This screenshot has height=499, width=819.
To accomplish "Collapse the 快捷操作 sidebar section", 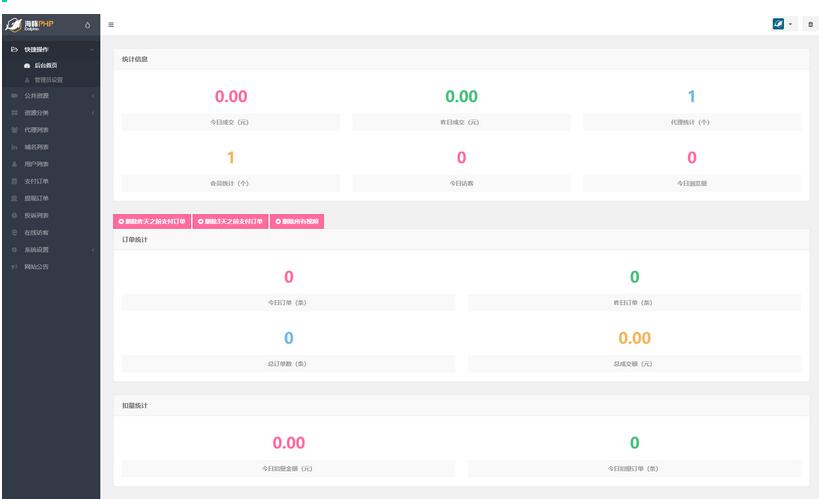I will [50, 49].
